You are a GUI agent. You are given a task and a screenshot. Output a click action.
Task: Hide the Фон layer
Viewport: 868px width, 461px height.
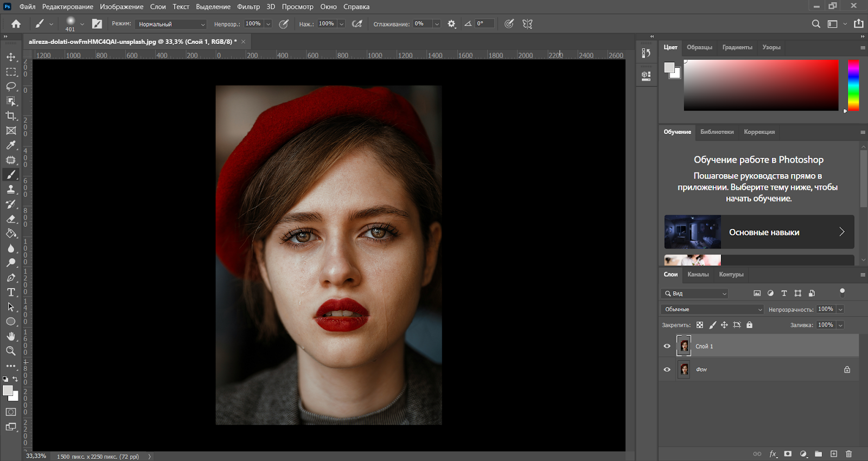[667, 369]
